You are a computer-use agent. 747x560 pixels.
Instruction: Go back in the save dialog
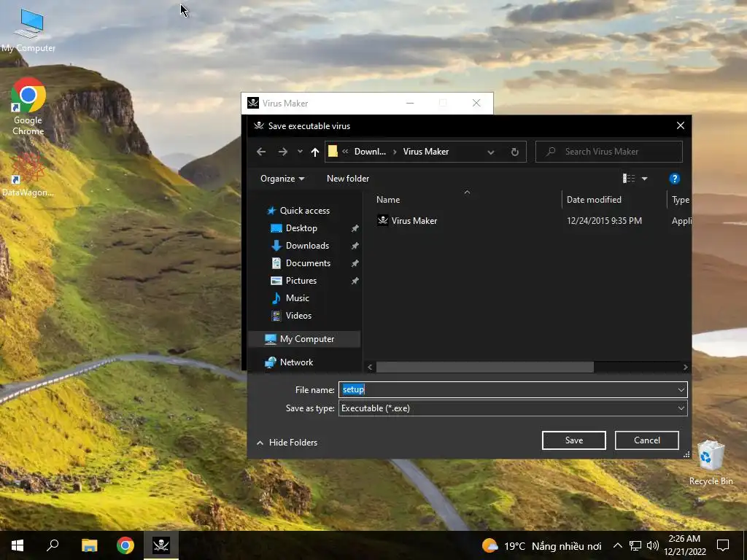pos(261,152)
